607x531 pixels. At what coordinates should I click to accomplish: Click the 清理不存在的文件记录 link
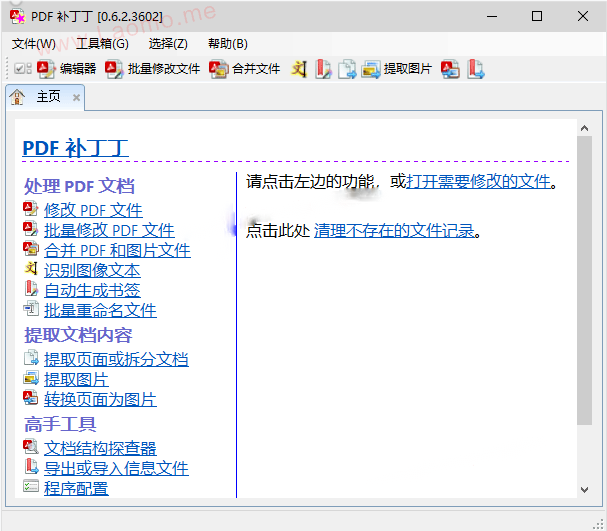point(394,231)
